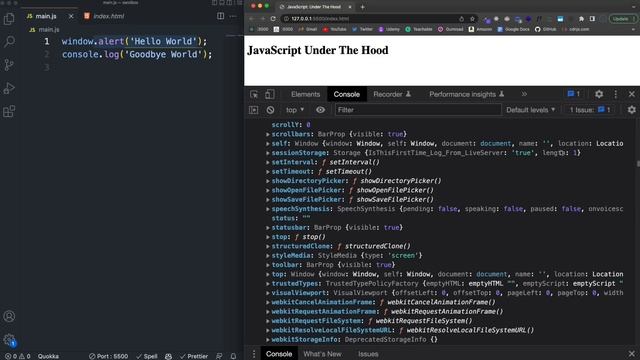Open the VS Code Search view
Image resolution: width=640 pixels, height=360 pixels.
9,41
